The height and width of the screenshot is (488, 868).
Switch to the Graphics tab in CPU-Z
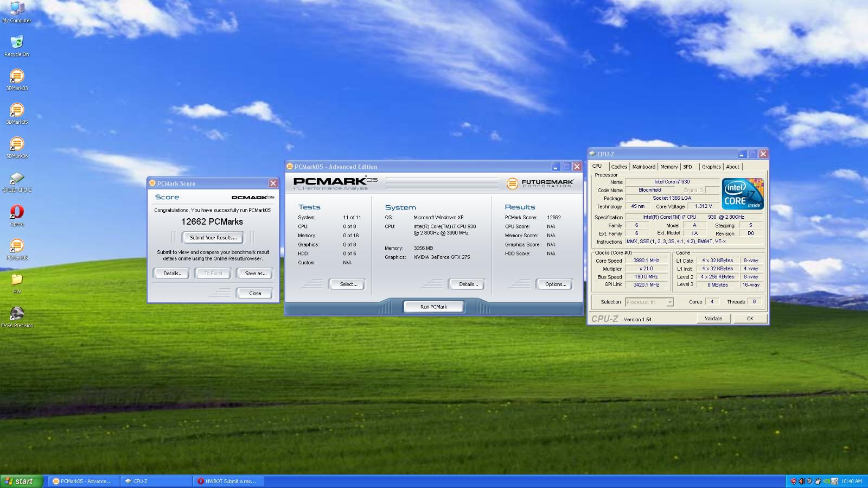(711, 167)
